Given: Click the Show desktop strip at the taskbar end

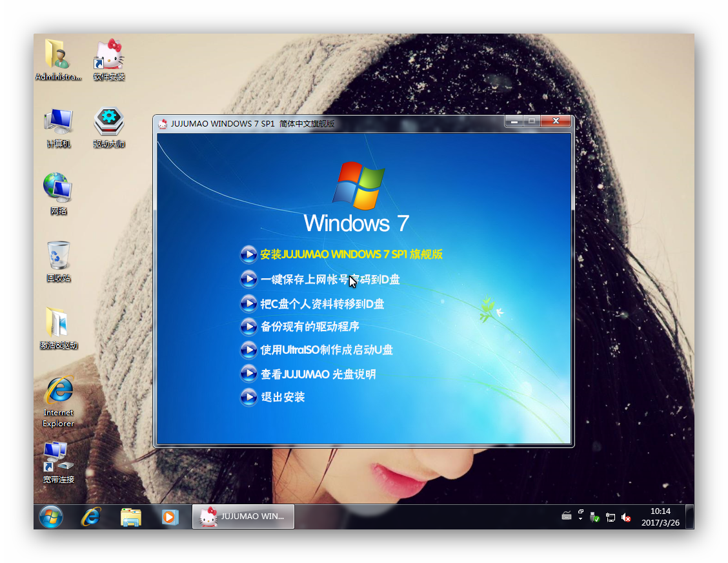Looking at the screenshot, I should (690, 517).
